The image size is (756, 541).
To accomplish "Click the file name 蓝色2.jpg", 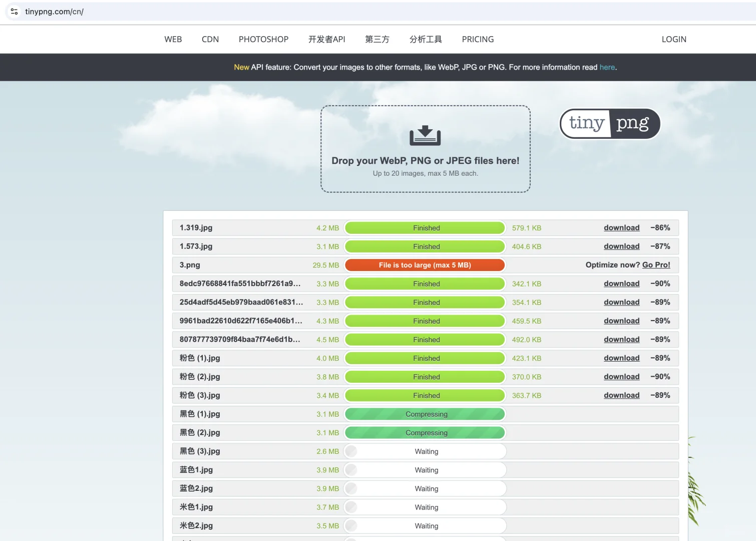I will click(x=196, y=488).
